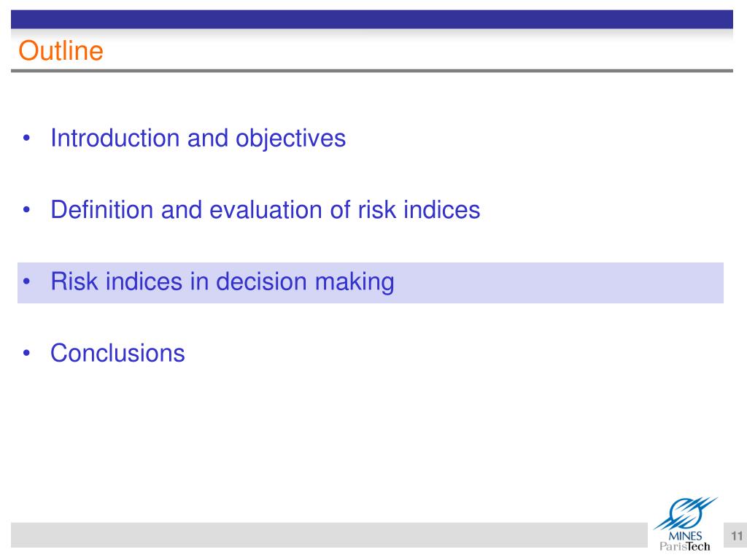Open Definition and evaluation of risk indices
This screenshot has height=560, width=747.
[266, 210]
